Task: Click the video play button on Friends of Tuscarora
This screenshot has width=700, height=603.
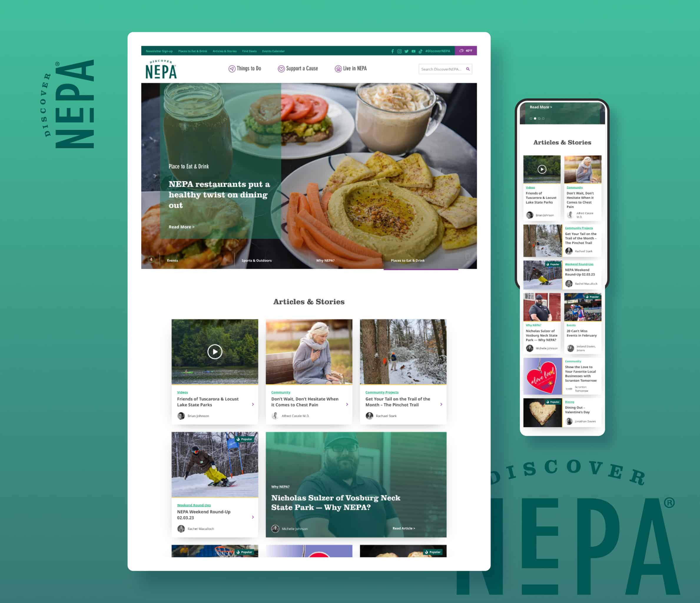Action: (x=215, y=352)
